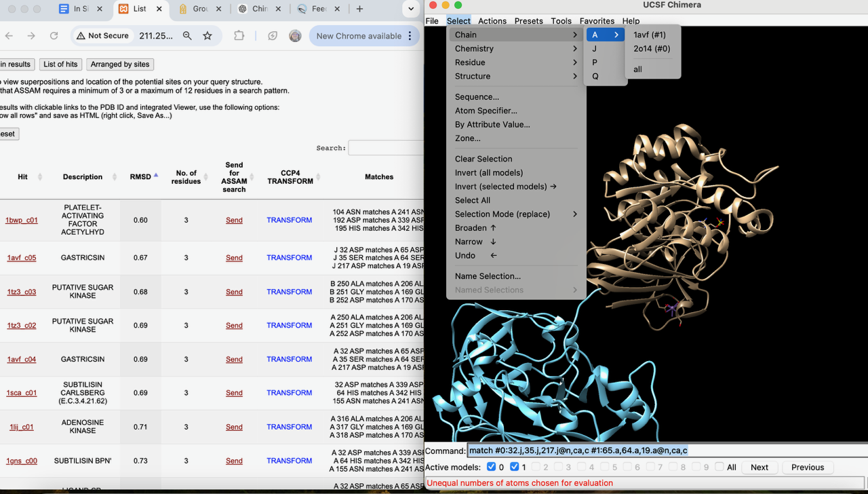Enable All active models checkbox
Viewport: 868px width, 494px height.
coord(719,467)
